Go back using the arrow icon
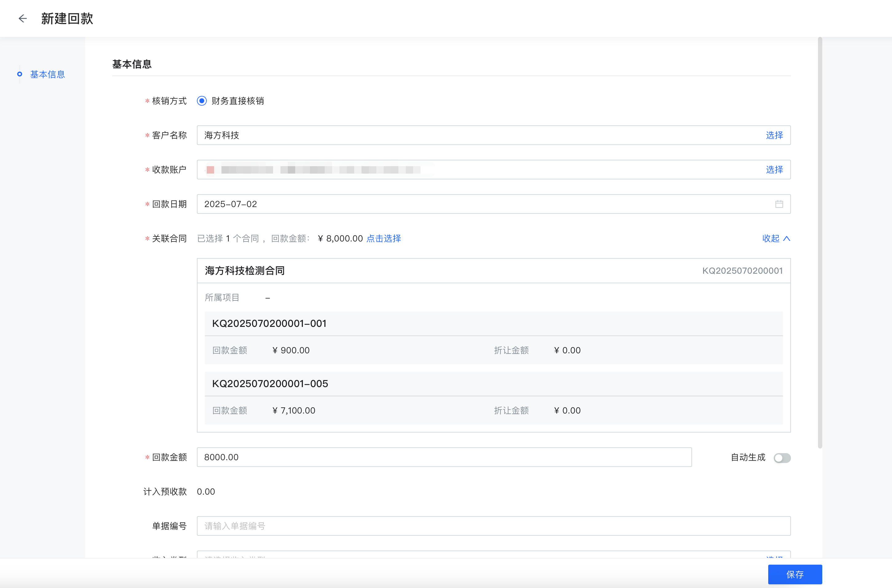 pyautogui.click(x=22, y=18)
